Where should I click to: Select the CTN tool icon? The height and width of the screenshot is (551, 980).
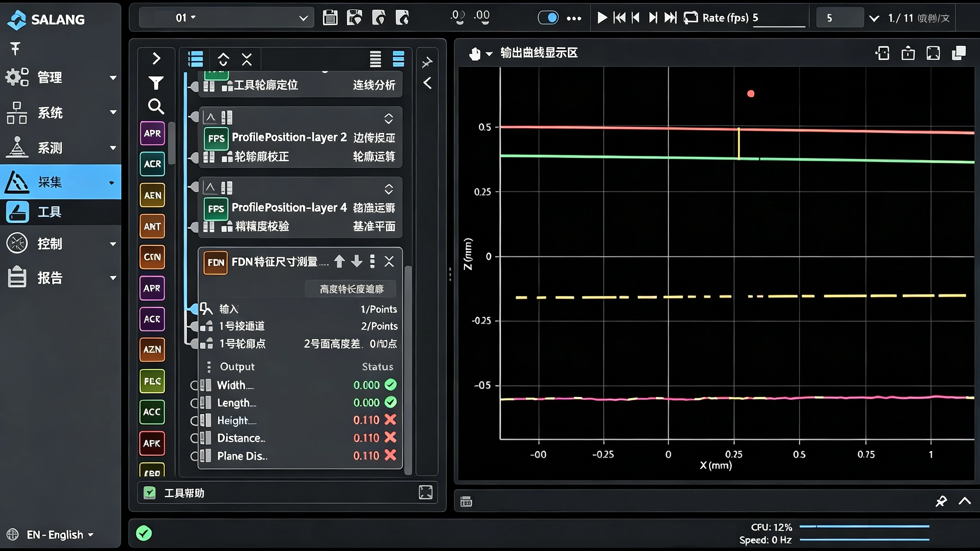click(152, 257)
